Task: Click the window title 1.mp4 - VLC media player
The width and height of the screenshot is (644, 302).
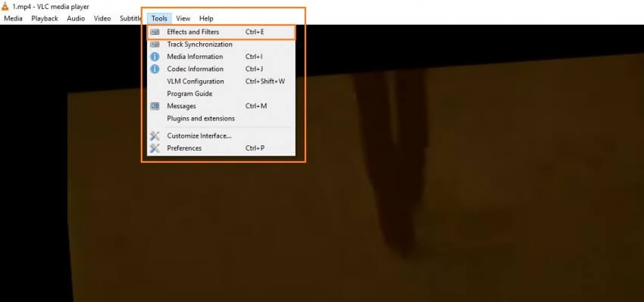Action: point(51,7)
